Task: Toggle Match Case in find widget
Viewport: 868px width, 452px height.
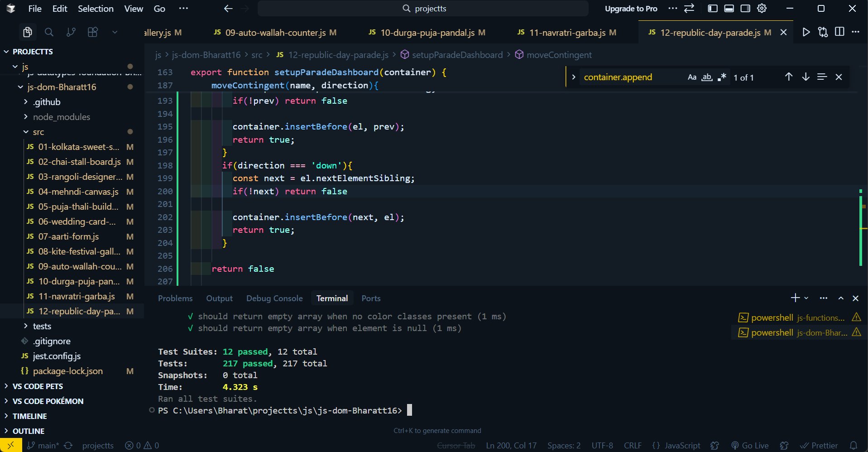Action: pos(692,77)
